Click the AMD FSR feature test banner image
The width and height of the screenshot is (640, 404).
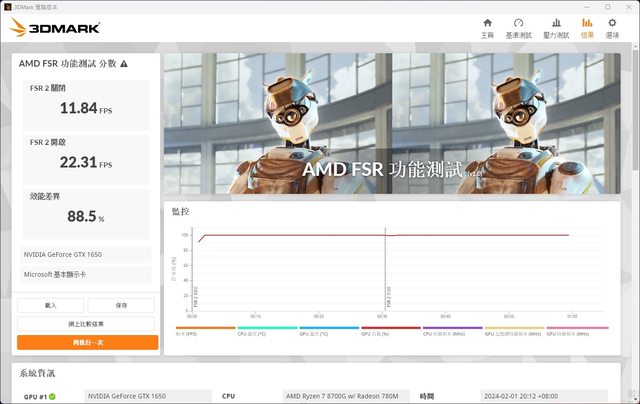(398, 122)
